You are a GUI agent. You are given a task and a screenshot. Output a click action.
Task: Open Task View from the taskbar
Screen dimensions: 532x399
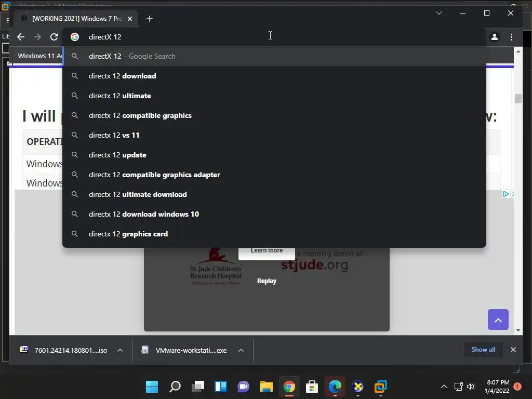[x=198, y=387]
